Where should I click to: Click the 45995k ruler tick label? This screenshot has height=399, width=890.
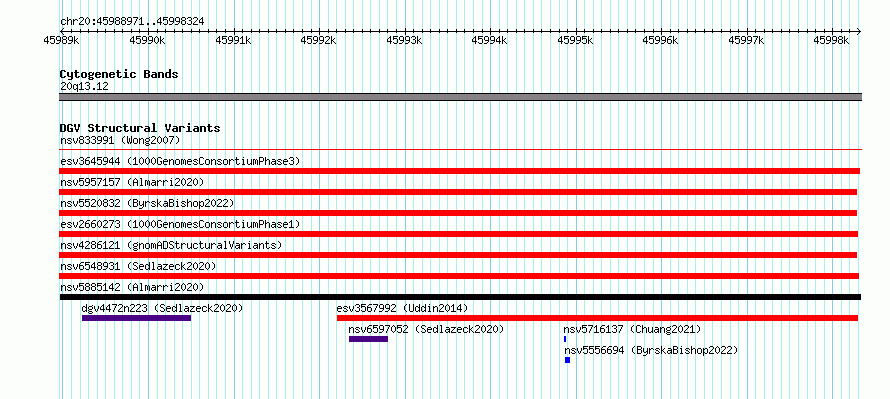pyautogui.click(x=575, y=40)
